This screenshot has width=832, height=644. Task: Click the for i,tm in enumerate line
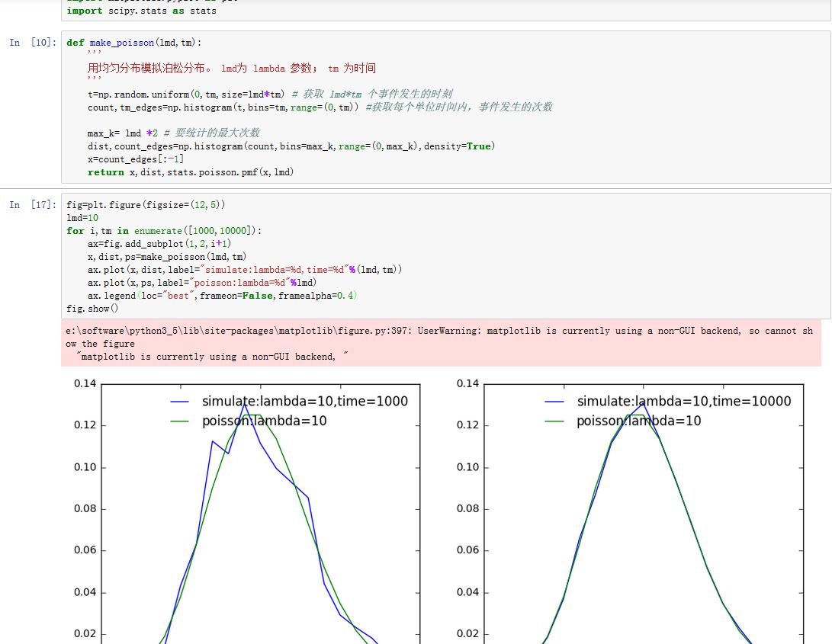[164, 230]
